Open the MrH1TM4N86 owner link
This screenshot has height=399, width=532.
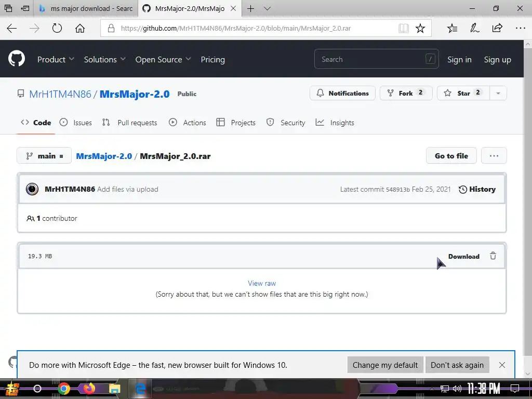click(60, 94)
